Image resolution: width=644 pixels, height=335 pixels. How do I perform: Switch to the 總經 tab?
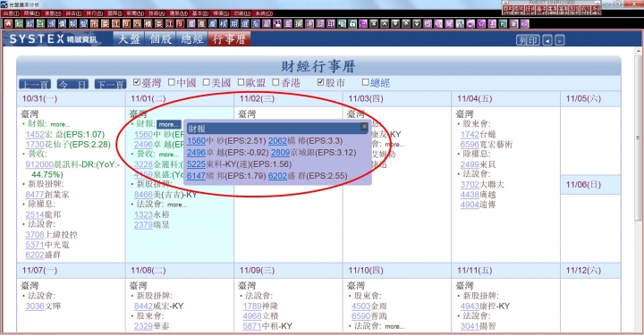coord(192,39)
